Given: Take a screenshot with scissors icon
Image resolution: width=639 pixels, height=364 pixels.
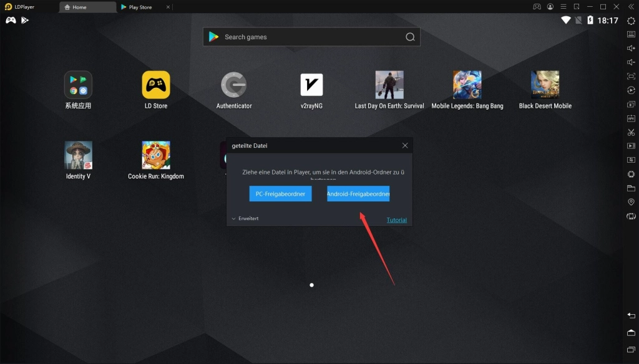Looking at the screenshot, I should click(631, 132).
